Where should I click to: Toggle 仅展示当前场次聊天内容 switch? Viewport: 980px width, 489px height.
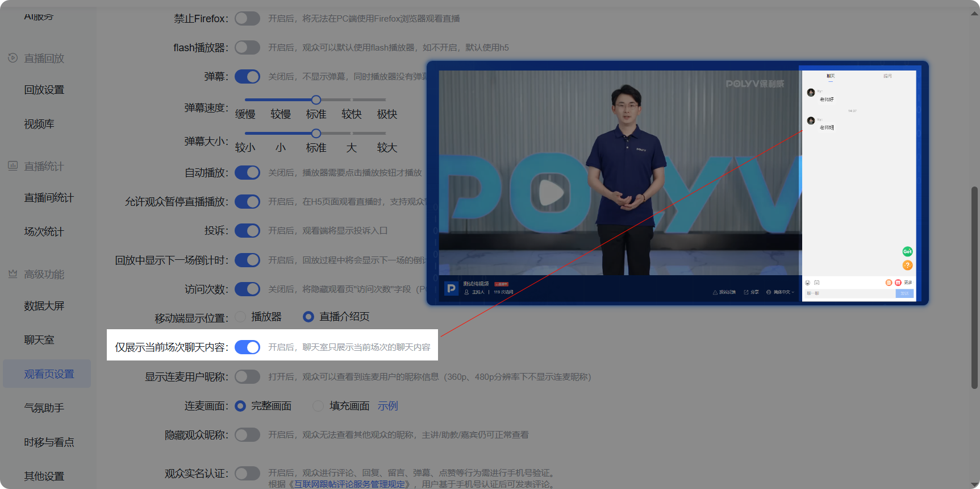click(x=247, y=347)
